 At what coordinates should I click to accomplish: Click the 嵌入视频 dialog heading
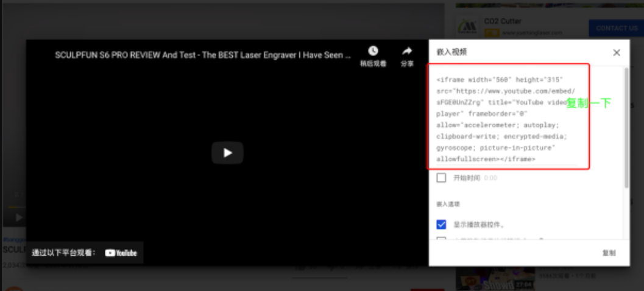[451, 52]
